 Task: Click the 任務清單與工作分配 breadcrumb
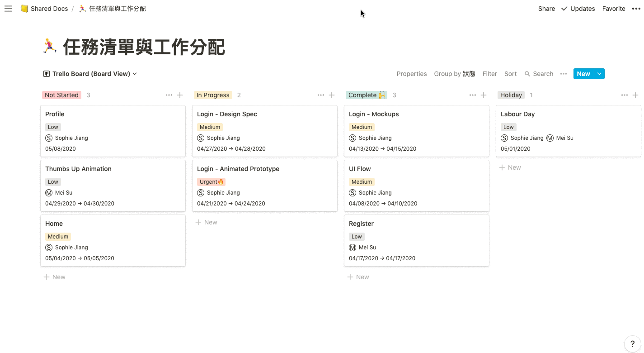112,9
